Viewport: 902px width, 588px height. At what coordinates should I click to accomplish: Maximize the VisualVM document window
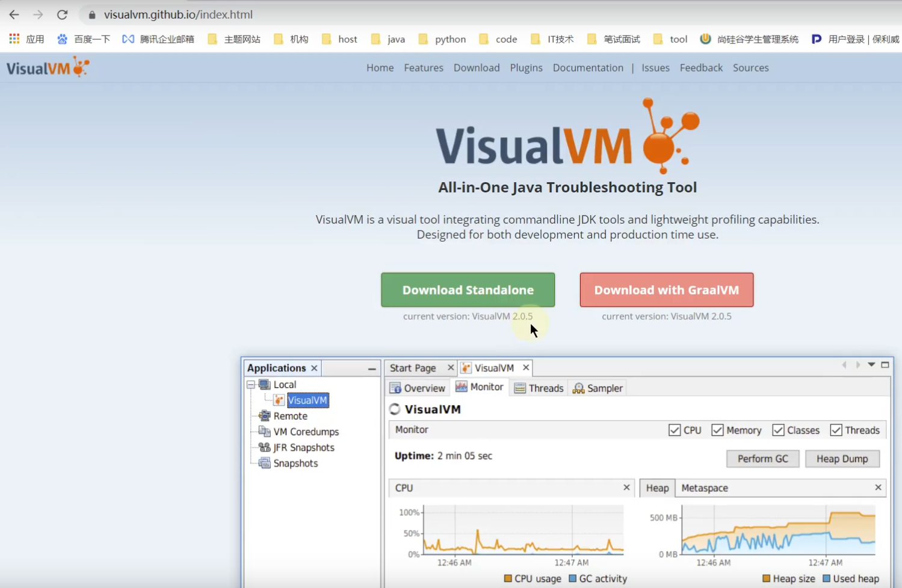click(885, 365)
